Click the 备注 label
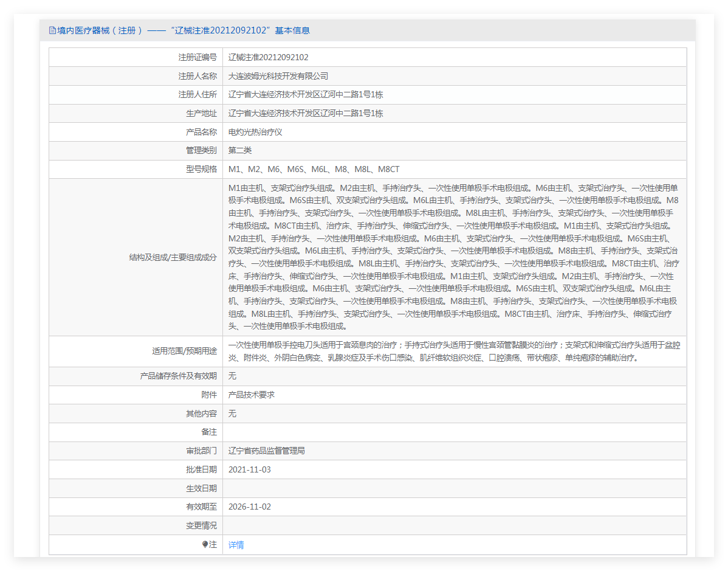This screenshot has width=728, height=571. 209,432
